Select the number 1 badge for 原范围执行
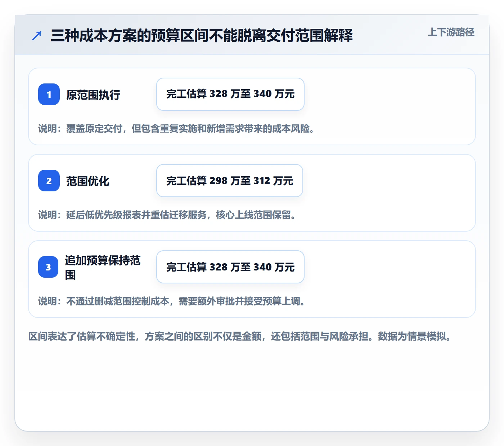 [49, 94]
